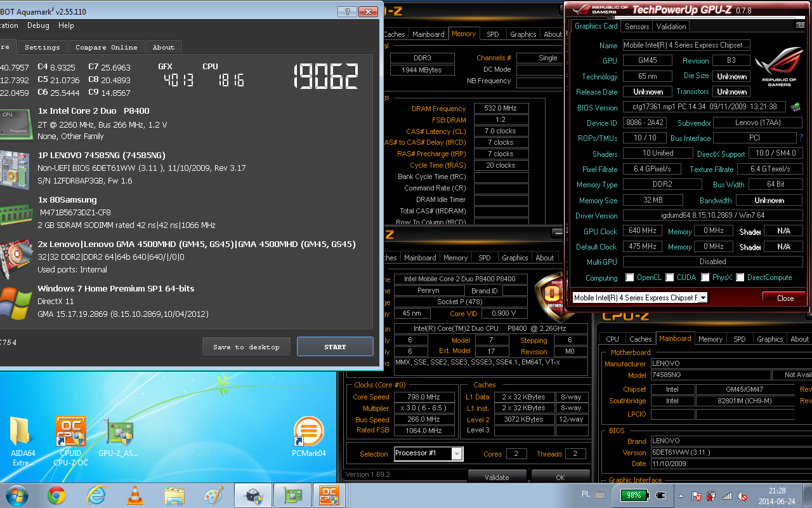
Task: Select Graphics tab in bottom-right CPU-Z window
Action: [x=769, y=339]
